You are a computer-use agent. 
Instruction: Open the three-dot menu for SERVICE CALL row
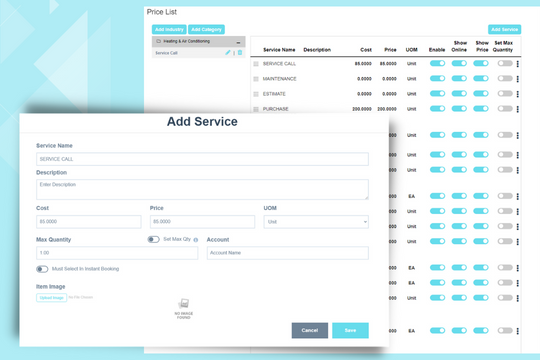(518, 64)
